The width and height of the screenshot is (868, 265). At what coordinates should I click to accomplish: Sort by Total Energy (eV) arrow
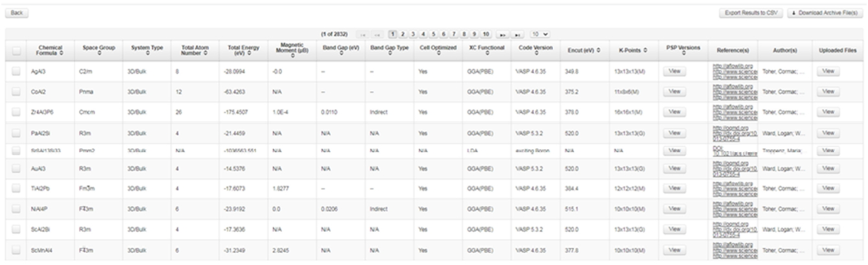[250, 52]
